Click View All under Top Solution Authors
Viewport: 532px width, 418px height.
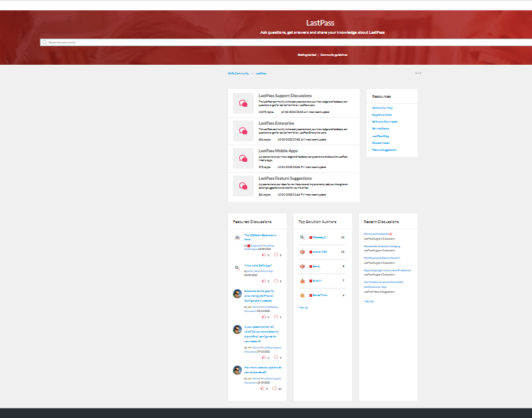(303, 308)
